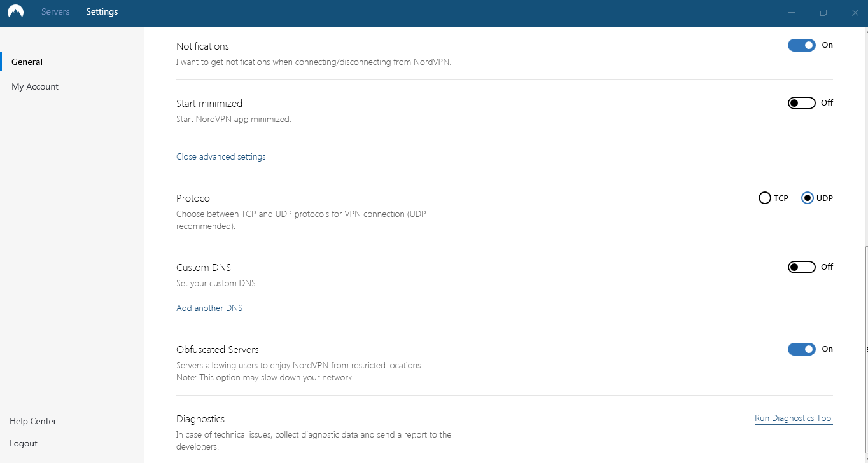Viewport: 868px width, 463px height.
Task: Run the Diagnostics Tool
Action: point(793,418)
